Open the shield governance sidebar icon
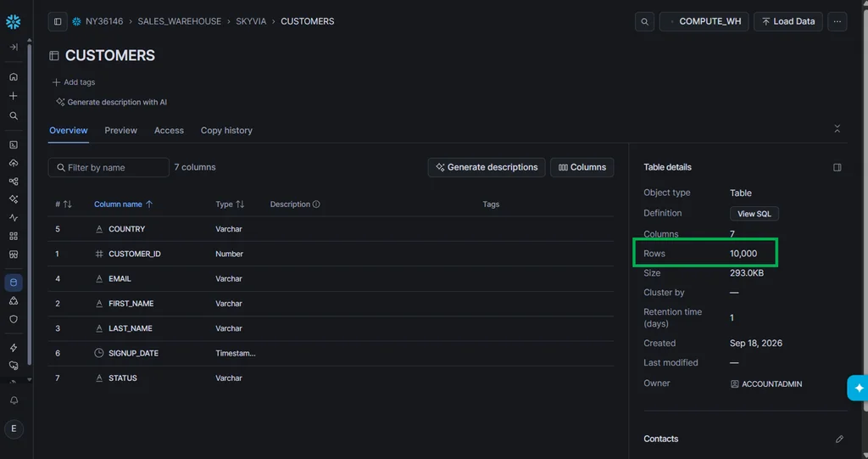This screenshot has height=459, width=868. (x=14, y=319)
